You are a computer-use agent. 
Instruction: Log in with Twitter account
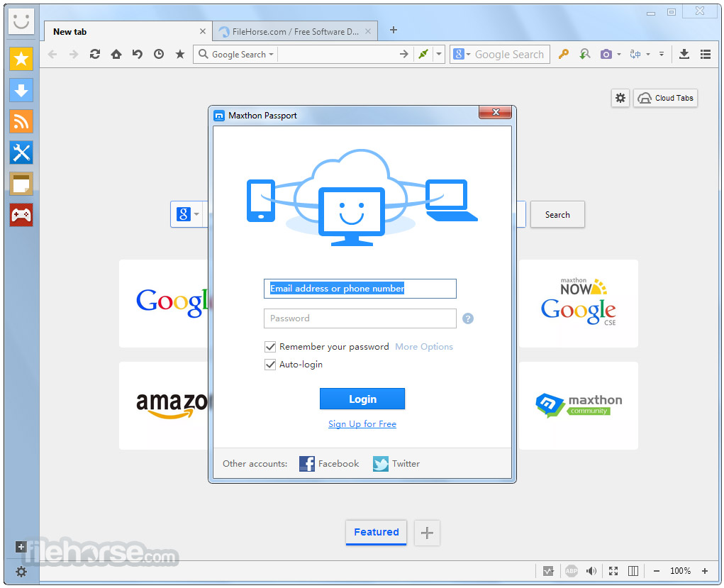[396, 464]
